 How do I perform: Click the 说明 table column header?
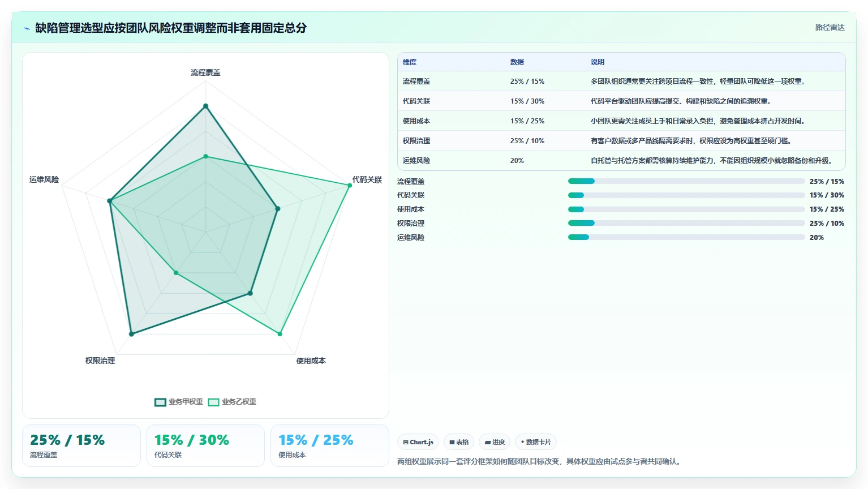coord(598,62)
